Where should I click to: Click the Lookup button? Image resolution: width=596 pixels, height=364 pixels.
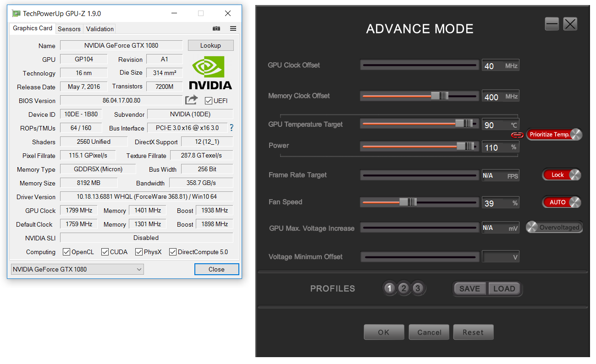211,45
